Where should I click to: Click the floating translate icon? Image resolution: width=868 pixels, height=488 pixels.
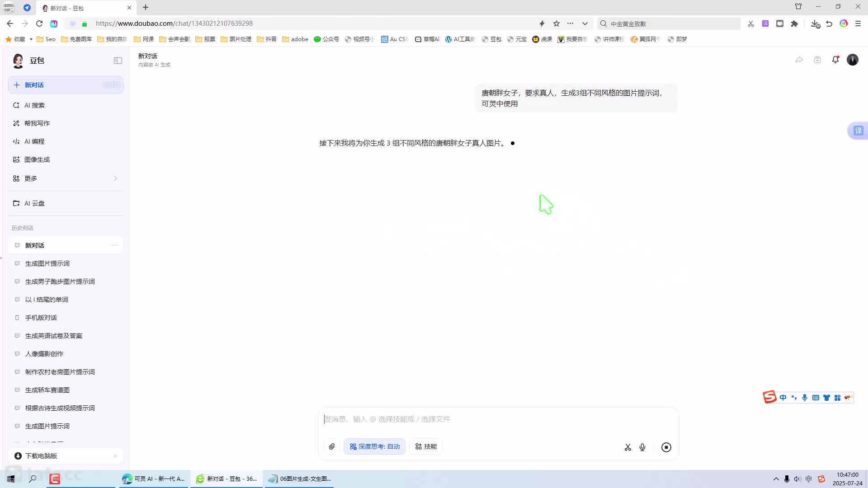858,131
